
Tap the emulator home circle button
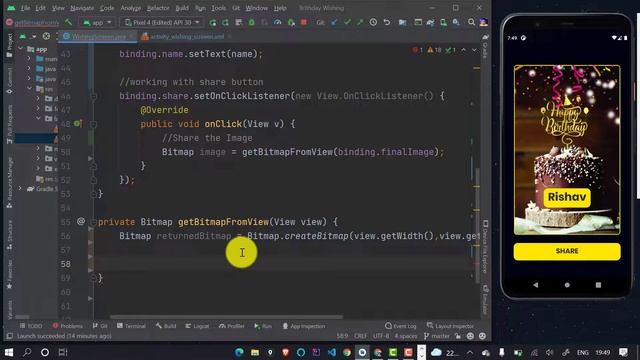[567, 285]
